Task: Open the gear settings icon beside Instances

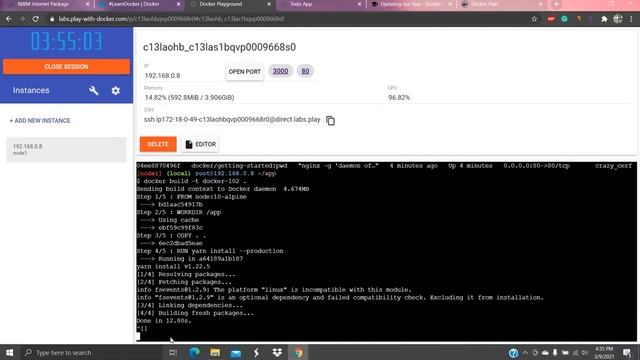Action: [x=116, y=91]
